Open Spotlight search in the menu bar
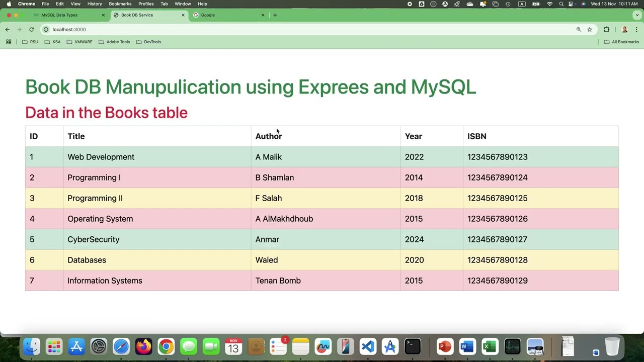644x362 pixels. click(561, 4)
